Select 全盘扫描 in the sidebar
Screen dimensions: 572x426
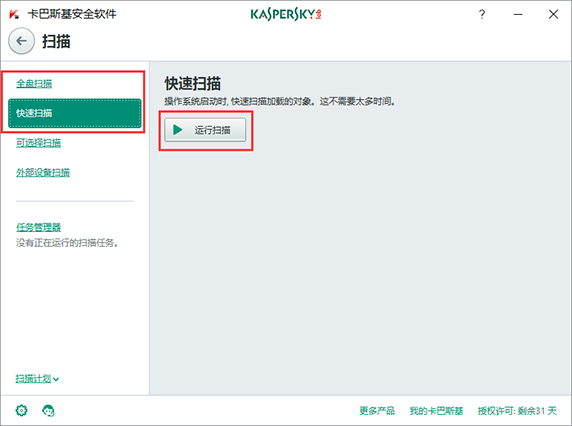(34, 84)
